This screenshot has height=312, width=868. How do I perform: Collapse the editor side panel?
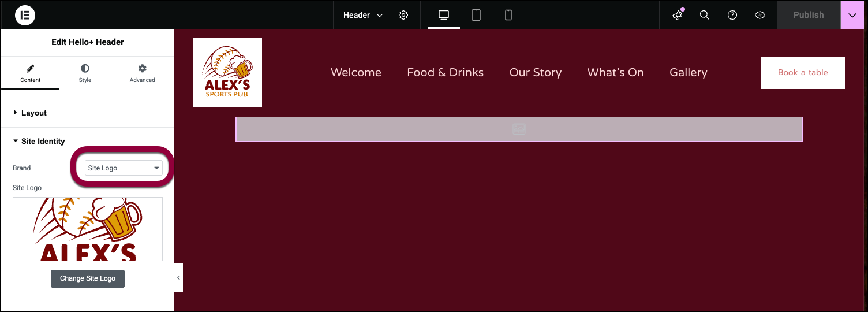[178, 278]
